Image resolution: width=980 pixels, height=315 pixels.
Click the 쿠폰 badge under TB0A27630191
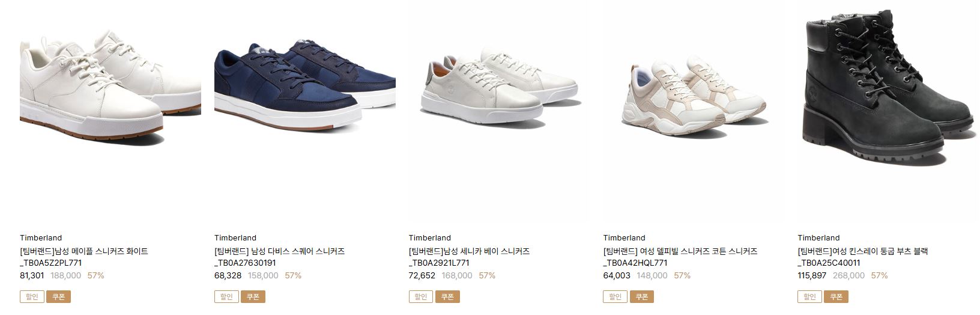253,296
